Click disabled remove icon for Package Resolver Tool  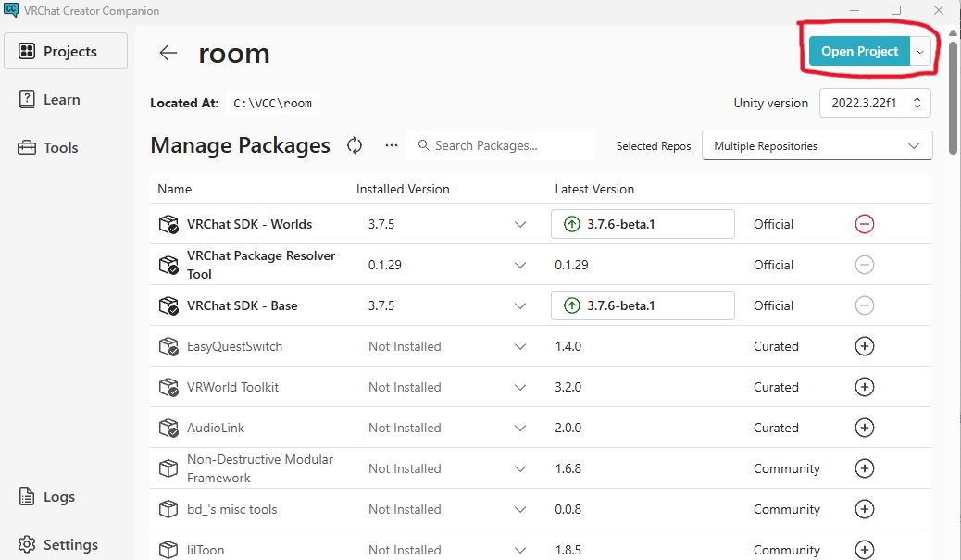[x=864, y=265]
